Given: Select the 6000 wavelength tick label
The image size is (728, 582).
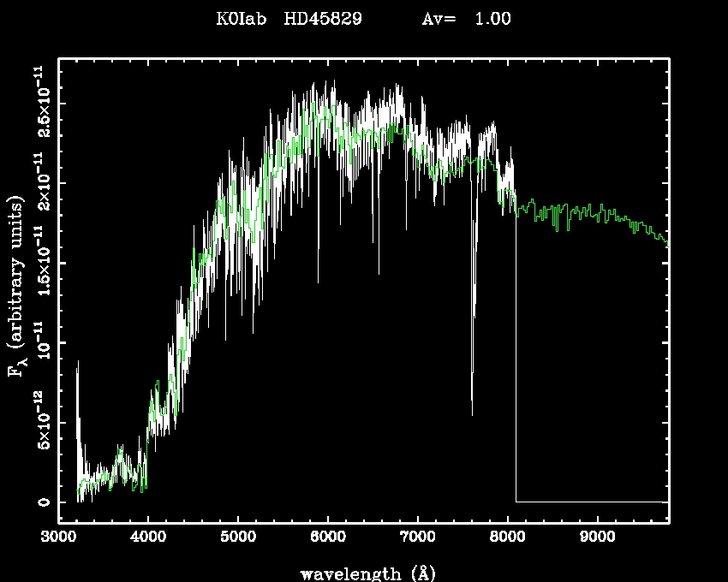Looking at the screenshot, I should tap(327, 538).
